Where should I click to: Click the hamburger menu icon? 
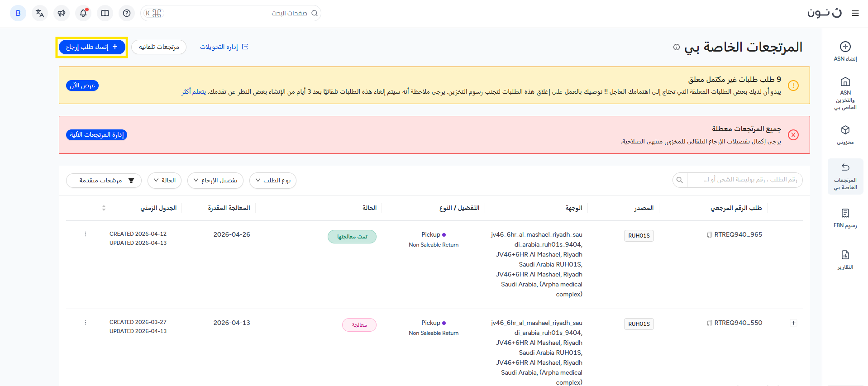click(x=855, y=13)
